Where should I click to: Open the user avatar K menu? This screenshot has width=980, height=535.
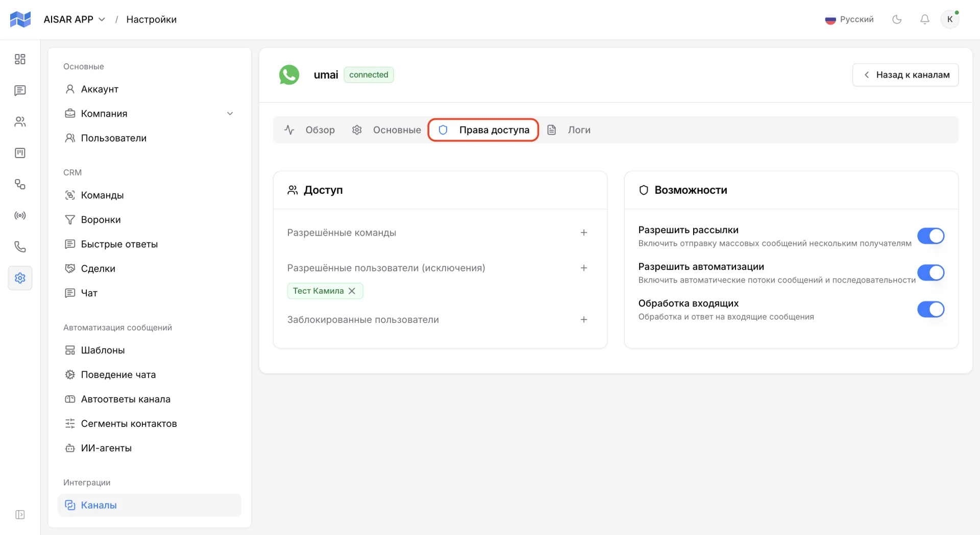(950, 19)
